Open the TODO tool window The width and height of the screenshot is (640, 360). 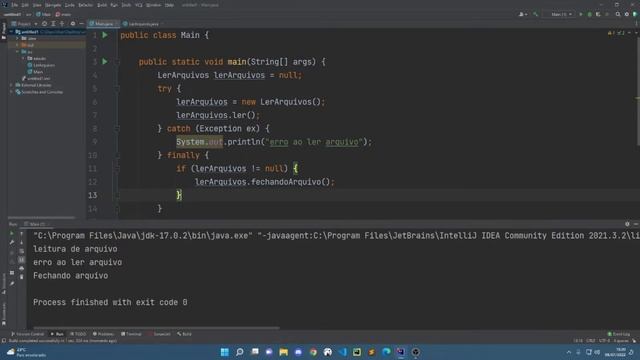(x=78, y=334)
